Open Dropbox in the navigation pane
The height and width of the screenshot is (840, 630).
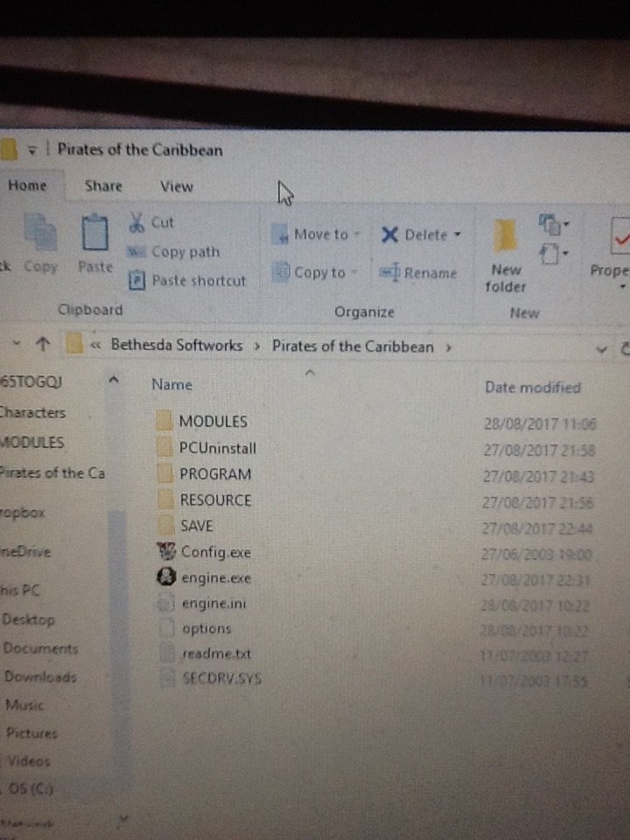click(x=23, y=513)
